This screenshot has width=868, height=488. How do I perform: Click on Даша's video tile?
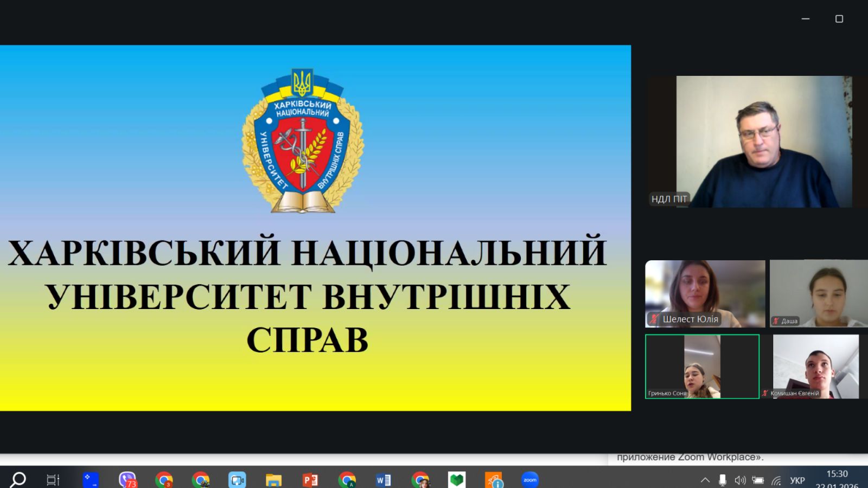818,293
